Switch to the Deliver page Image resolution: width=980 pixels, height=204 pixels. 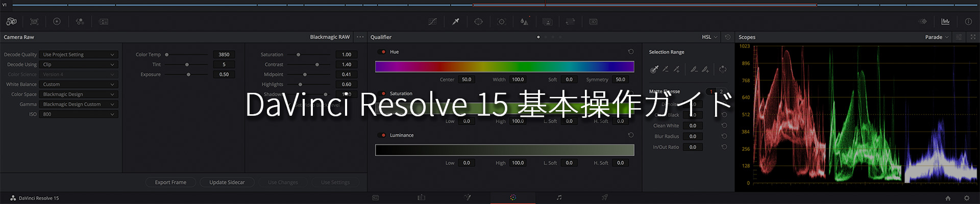[x=604, y=197]
